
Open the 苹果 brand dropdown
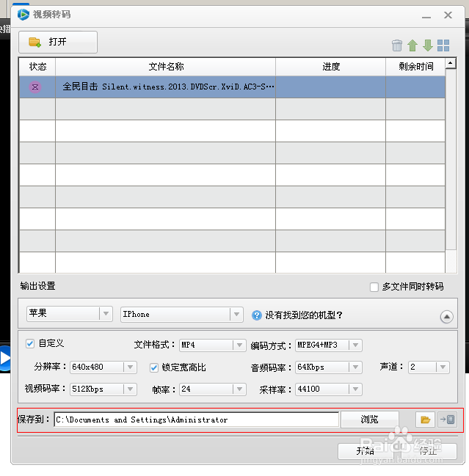coord(70,314)
